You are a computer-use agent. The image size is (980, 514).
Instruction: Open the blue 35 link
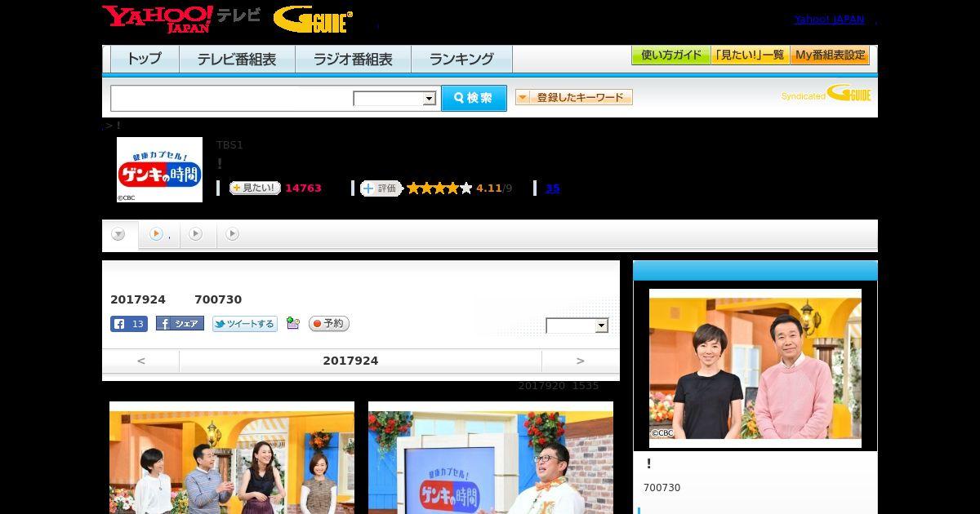pos(553,188)
